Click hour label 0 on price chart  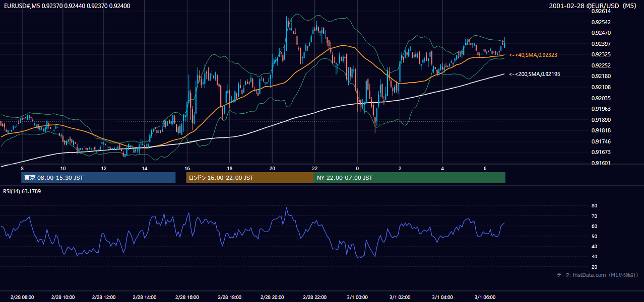point(357,168)
